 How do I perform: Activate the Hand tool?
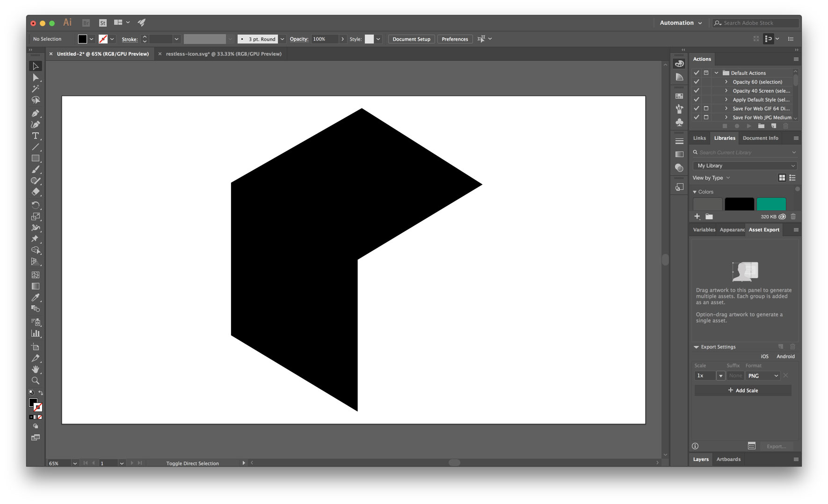click(36, 369)
